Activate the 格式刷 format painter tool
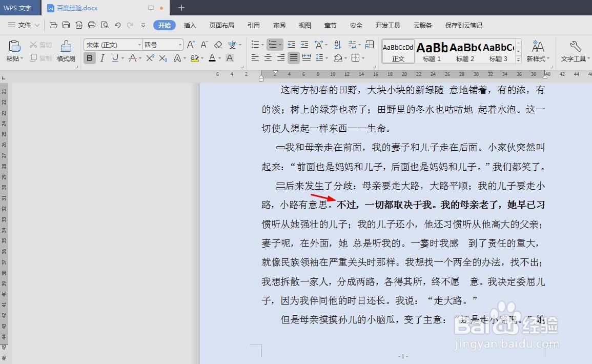Image resolution: width=592 pixels, height=364 pixels. pyautogui.click(x=66, y=51)
